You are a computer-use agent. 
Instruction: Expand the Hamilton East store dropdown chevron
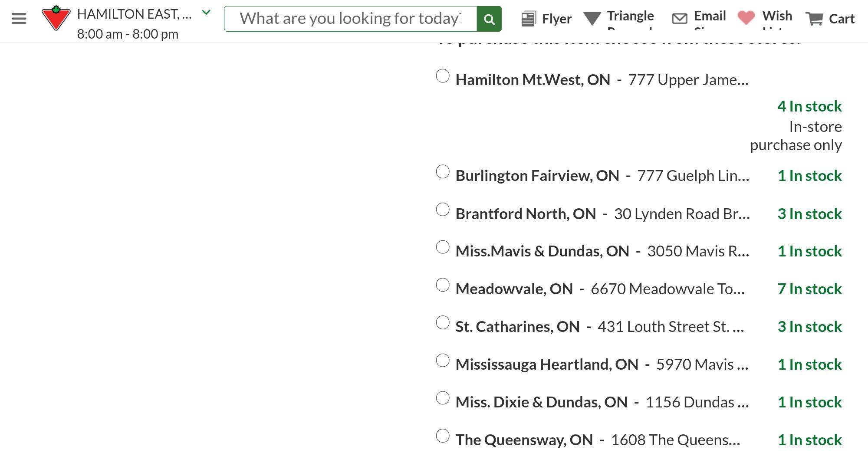pos(207,13)
